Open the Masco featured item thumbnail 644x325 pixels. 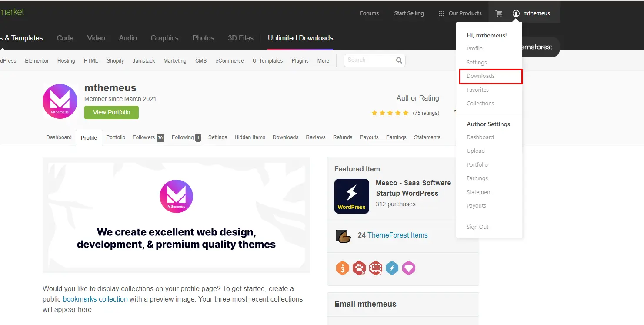pos(352,196)
